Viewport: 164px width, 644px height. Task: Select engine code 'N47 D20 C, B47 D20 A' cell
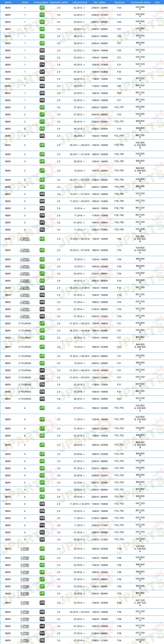point(140,603)
